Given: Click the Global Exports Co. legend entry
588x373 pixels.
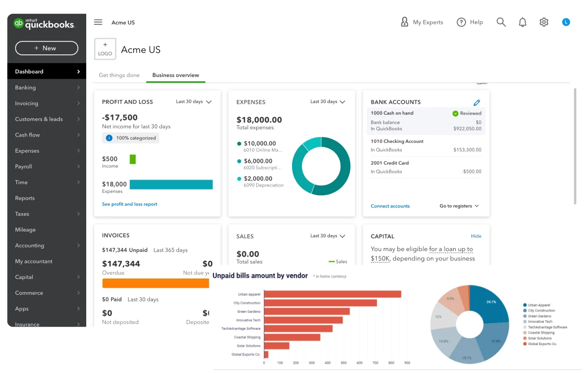Looking at the screenshot, I should coord(540,344).
